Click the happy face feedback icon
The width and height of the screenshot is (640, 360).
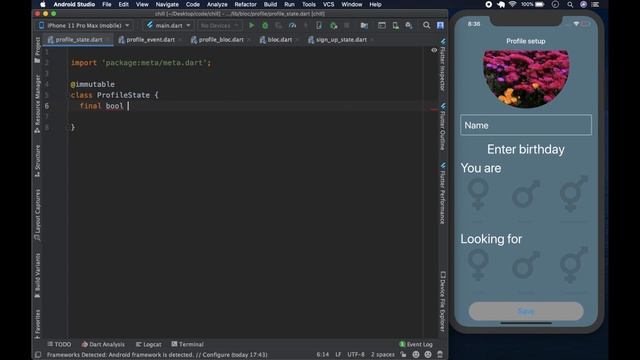[416, 354]
